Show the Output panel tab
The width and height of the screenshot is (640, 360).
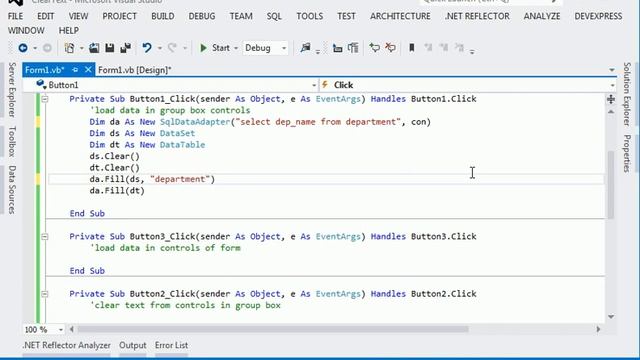pos(133,345)
